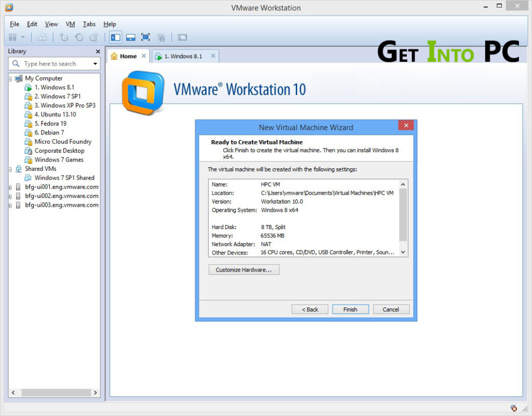The image size is (532, 416).
Task: Click the 1. Windows 8.1 VM icon in the library
Action: tap(28, 87)
